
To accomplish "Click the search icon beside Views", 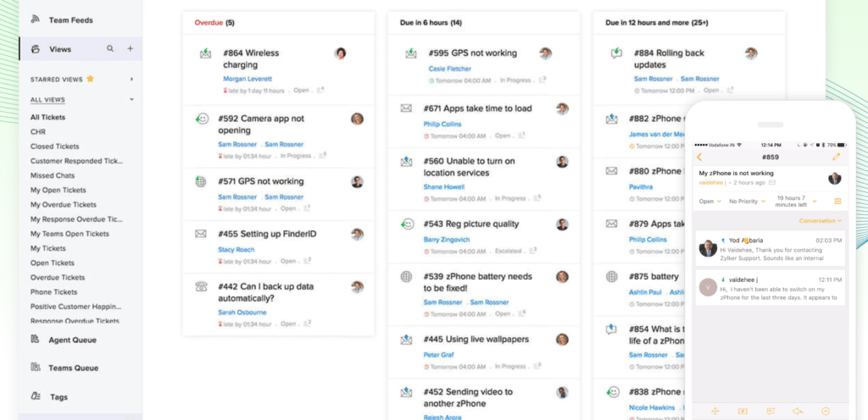I will [x=110, y=49].
